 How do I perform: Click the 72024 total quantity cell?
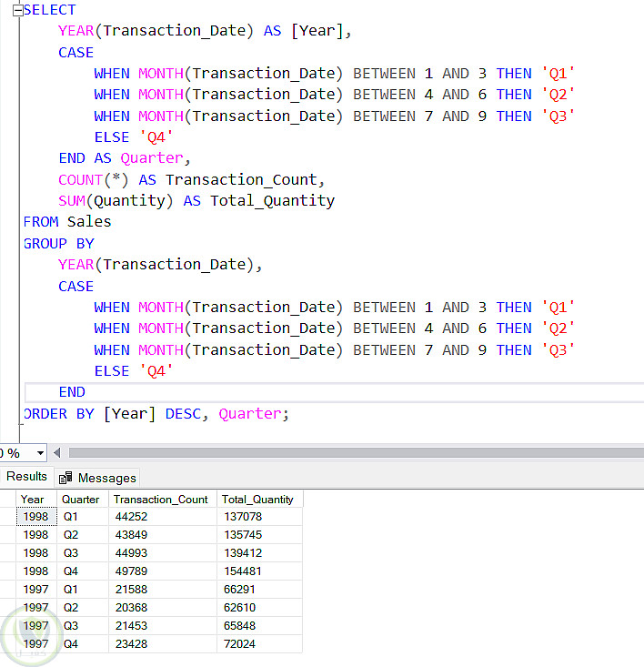coord(260,644)
